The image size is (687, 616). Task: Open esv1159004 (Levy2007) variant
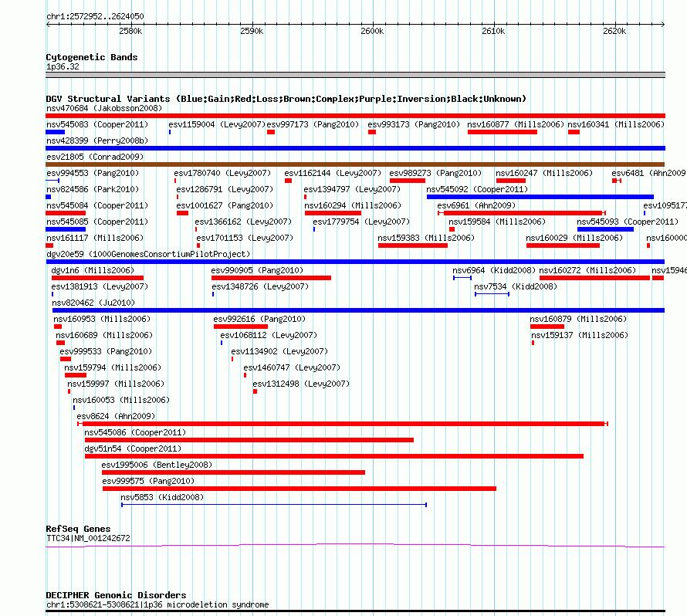[170, 132]
